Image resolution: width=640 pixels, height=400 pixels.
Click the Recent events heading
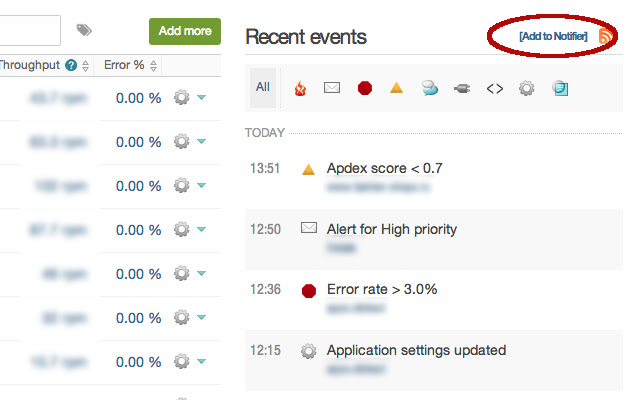pyautogui.click(x=306, y=37)
